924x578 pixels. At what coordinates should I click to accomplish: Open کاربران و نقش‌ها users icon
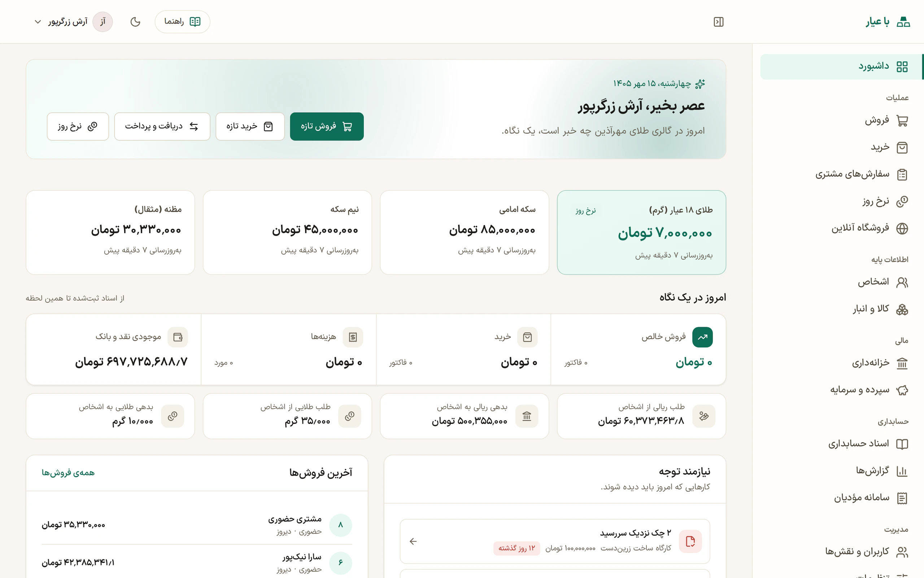(x=902, y=552)
